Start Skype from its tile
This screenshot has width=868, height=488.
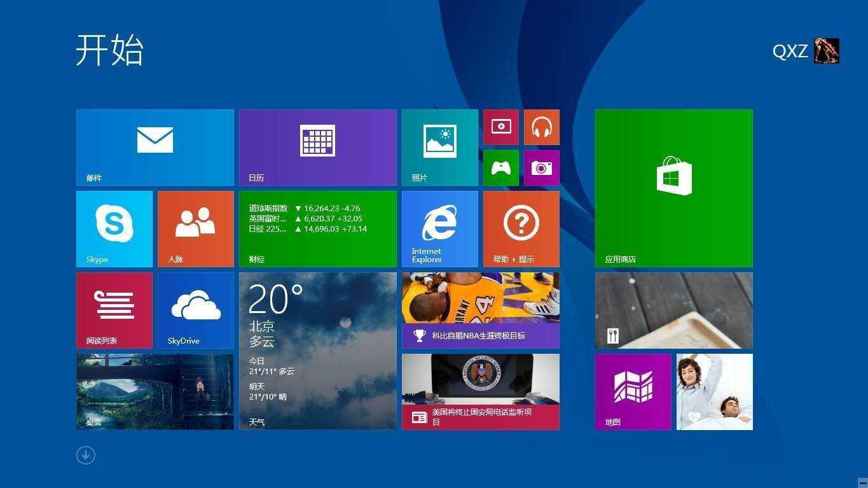114,228
